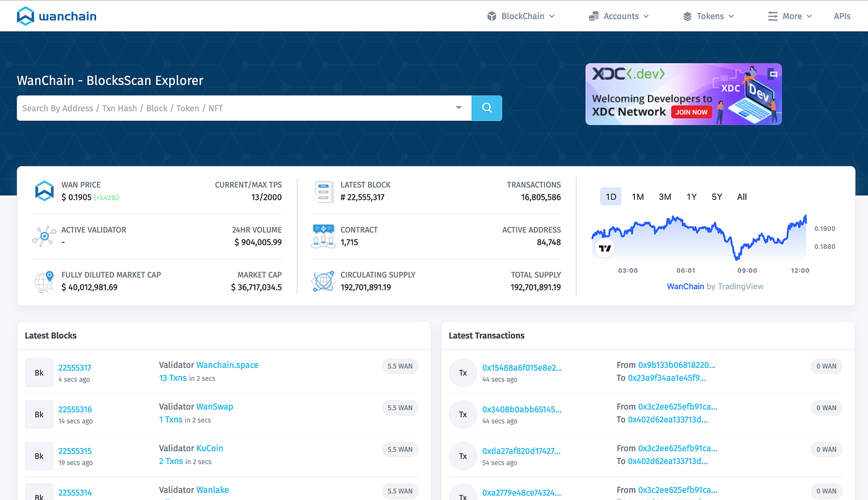Screen dimensions: 868x500
Task: Expand the Tokens dropdown menu
Action: pos(708,16)
